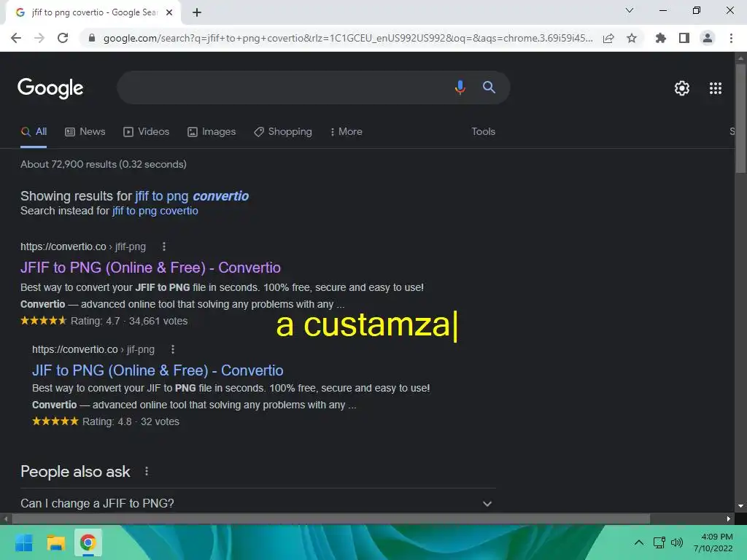Open JFIF to PNG Convertio result
This screenshot has width=747, height=560.
tap(150, 268)
